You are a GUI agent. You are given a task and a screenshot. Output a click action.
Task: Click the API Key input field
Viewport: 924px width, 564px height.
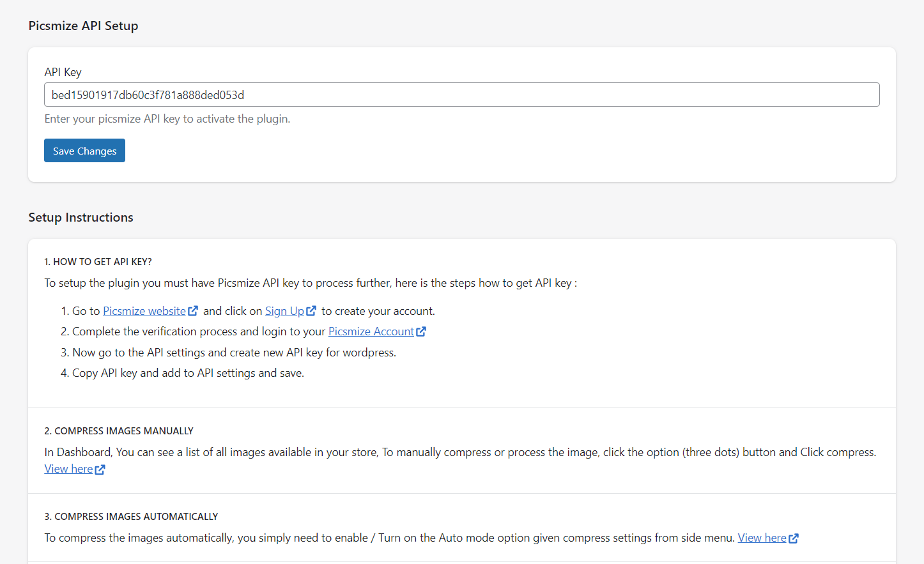461,95
